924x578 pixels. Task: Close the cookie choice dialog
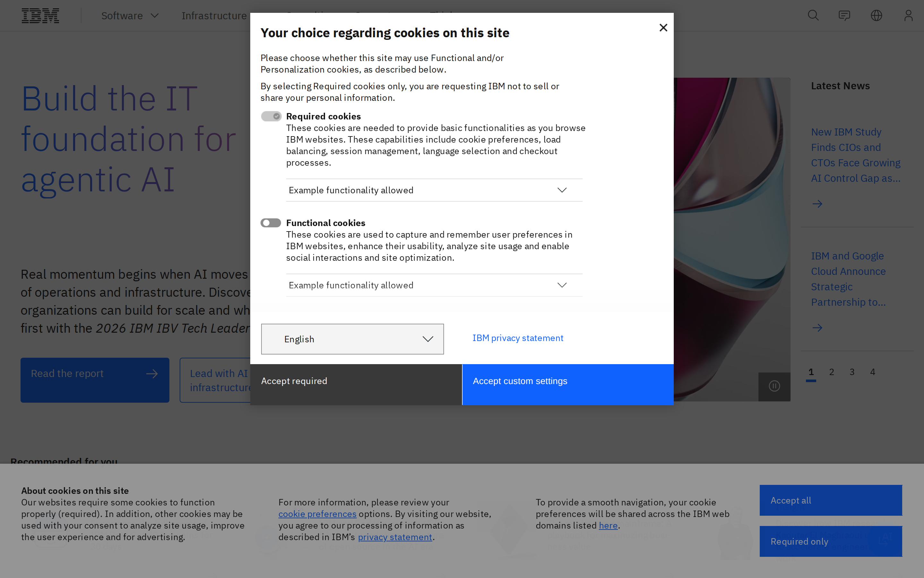(663, 28)
